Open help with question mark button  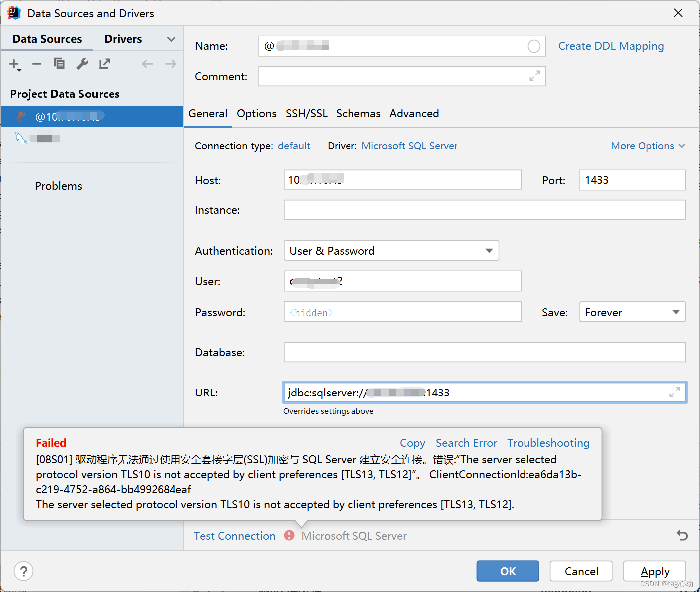click(24, 571)
